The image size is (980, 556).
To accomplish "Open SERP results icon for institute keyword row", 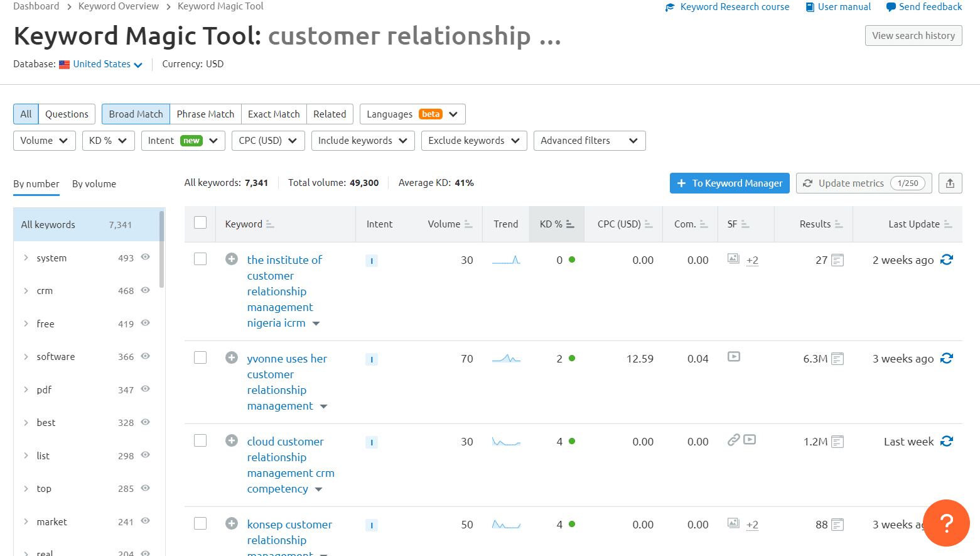I will coord(837,260).
